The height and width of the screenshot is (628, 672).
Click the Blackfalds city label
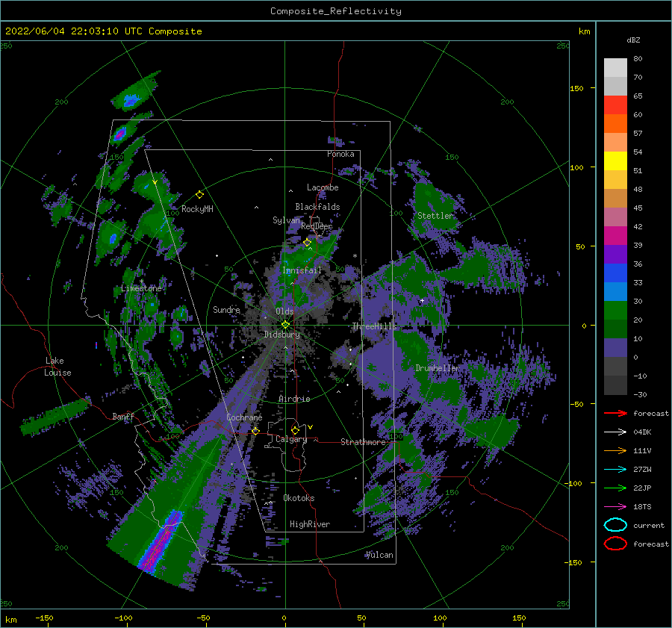317,207
